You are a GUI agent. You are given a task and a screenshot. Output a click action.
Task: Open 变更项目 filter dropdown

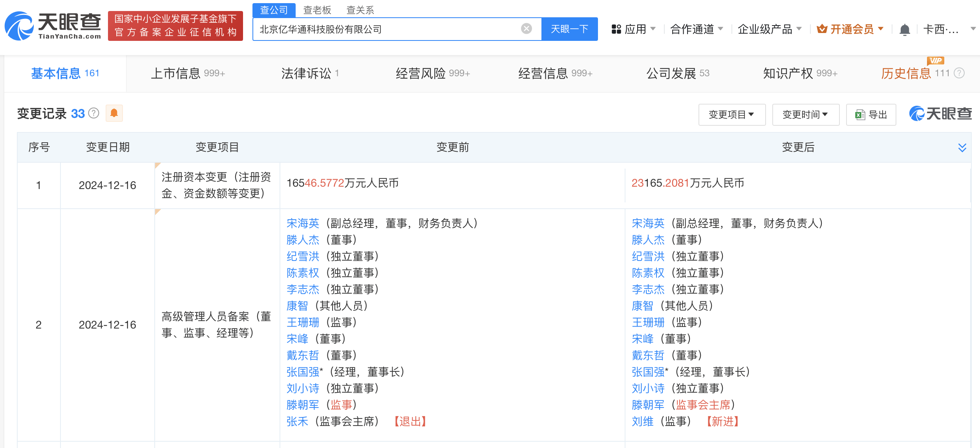point(732,115)
